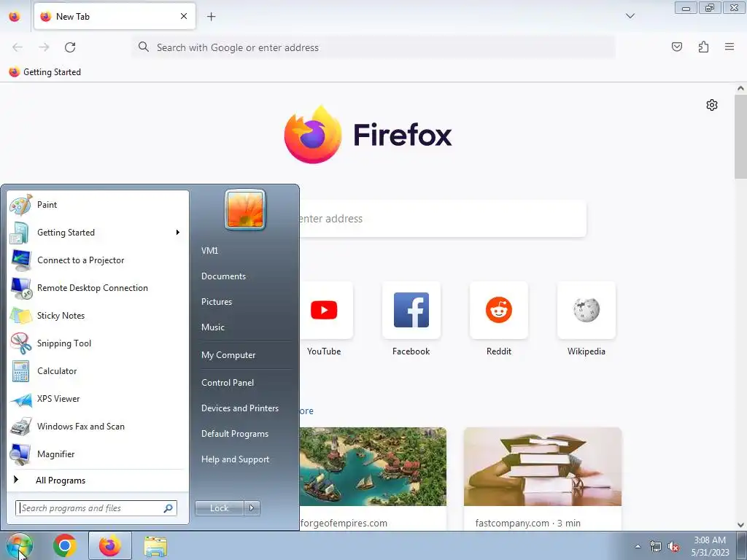
Task: Close the New Tab tab
Action: coord(184,16)
